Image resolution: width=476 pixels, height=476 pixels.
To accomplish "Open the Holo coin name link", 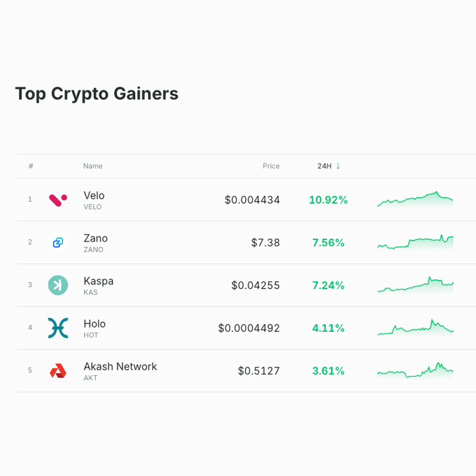I will (94, 324).
